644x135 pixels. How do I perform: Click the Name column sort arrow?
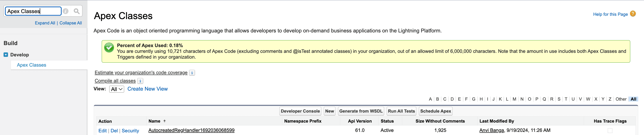pyautogui.click(x=165, y=121)
